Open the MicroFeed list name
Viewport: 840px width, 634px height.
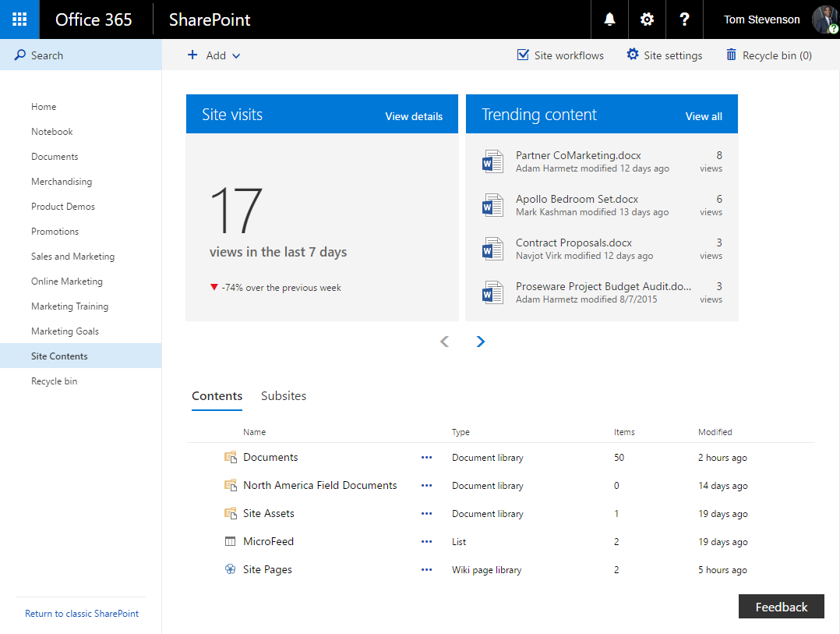pyautogui.click(x=268, y=541)
